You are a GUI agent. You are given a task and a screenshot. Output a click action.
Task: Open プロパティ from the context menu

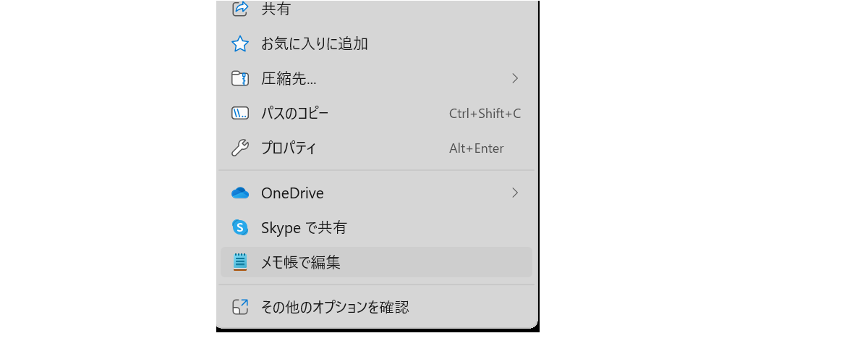(289, 148)
